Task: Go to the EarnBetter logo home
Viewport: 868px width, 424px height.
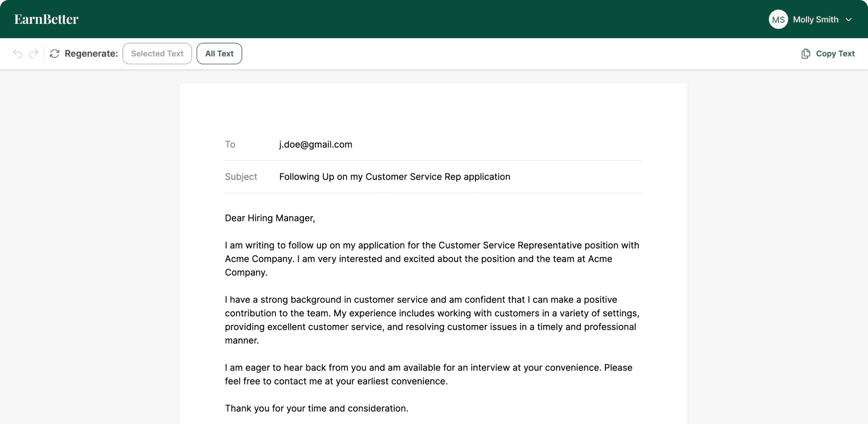Action: [x=47, y=20]
